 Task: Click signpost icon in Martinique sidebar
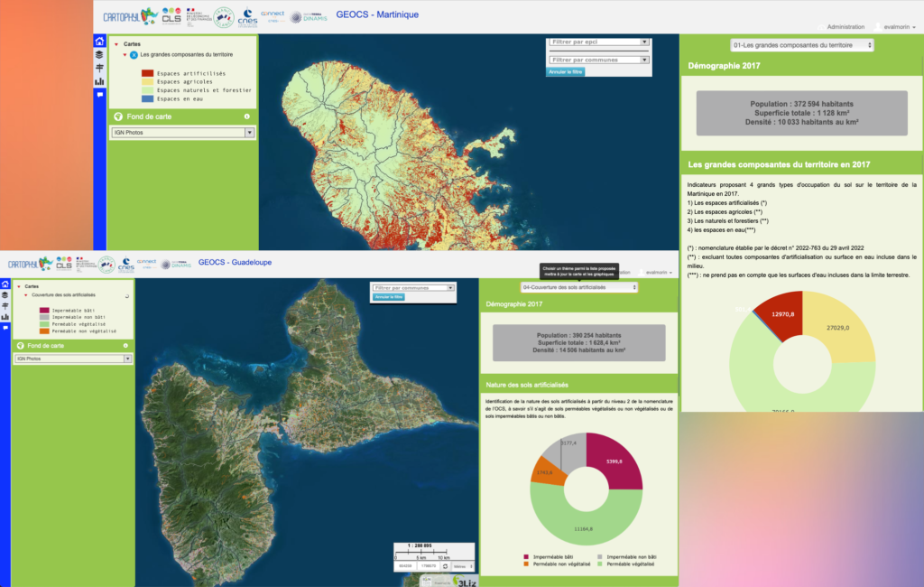pos(99,68)
